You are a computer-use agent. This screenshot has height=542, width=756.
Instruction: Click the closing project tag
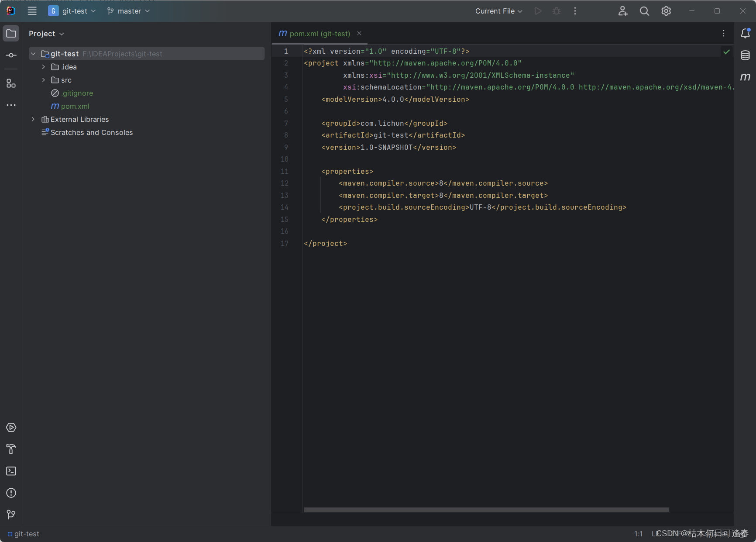tap(326, 243)
